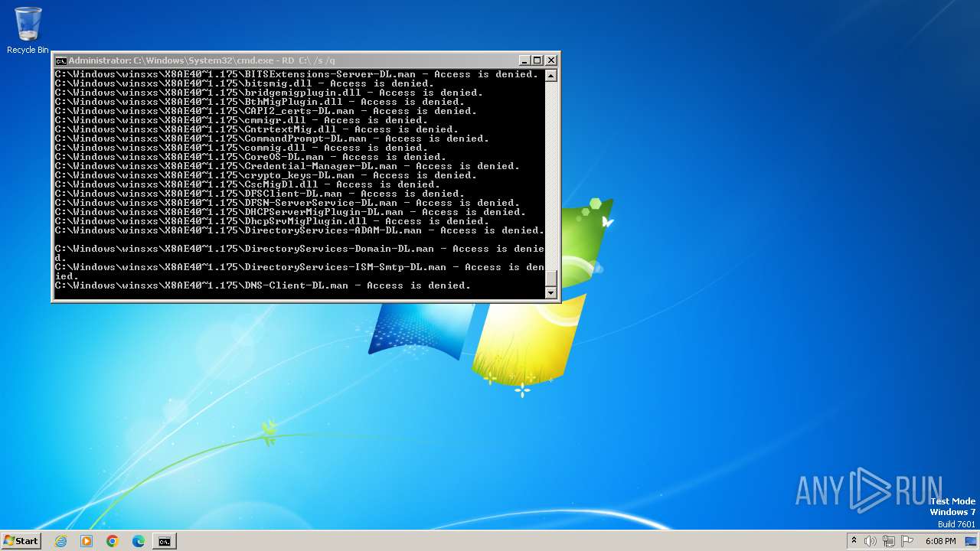
Task: Click the CAPI2_certs-DL.man output line
Action: (x=266, y=111)
